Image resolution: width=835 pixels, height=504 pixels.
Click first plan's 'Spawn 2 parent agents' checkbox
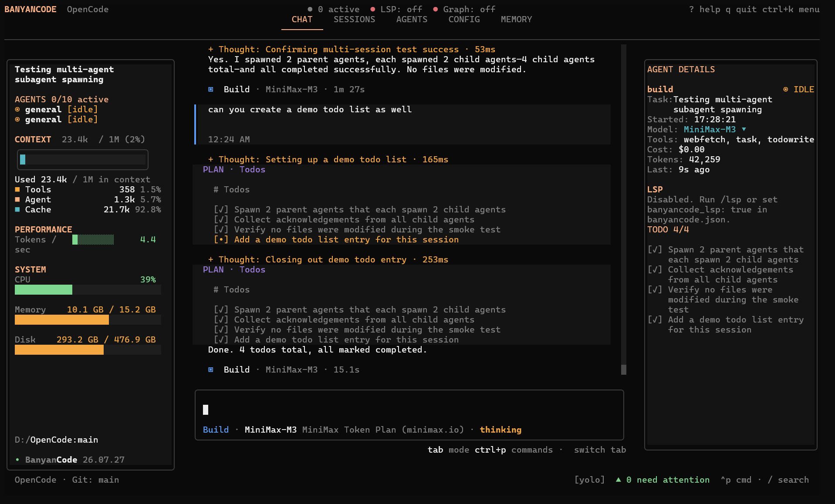(221, 209)
